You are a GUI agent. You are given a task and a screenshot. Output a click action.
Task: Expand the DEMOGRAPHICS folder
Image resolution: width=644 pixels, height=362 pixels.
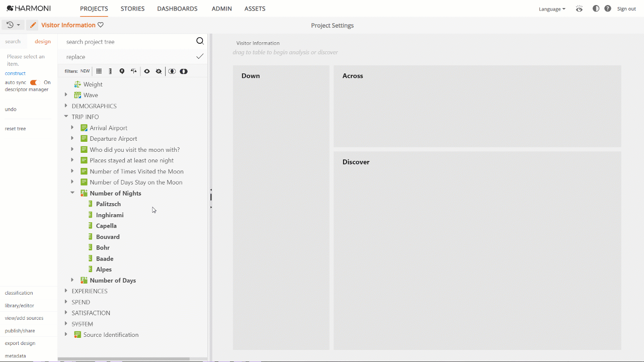(x=66, y=106)
